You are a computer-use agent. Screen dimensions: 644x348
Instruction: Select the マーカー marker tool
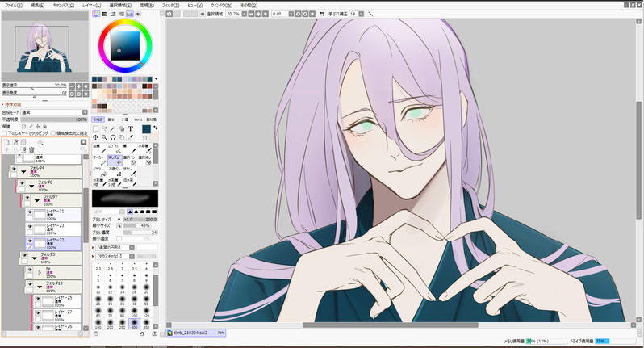99,160
